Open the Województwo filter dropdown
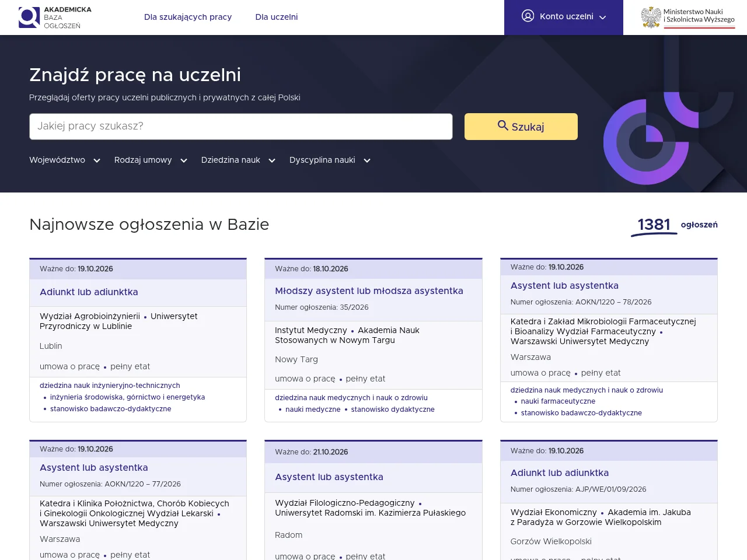 point(65,160)
